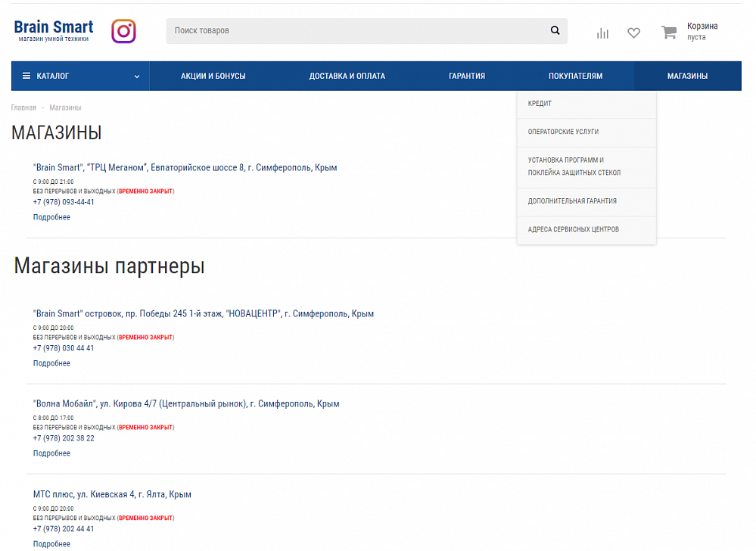Viewport: 756px width, 551px height.
Task: Click the search magnifier icon
Action: pos(555,30)
